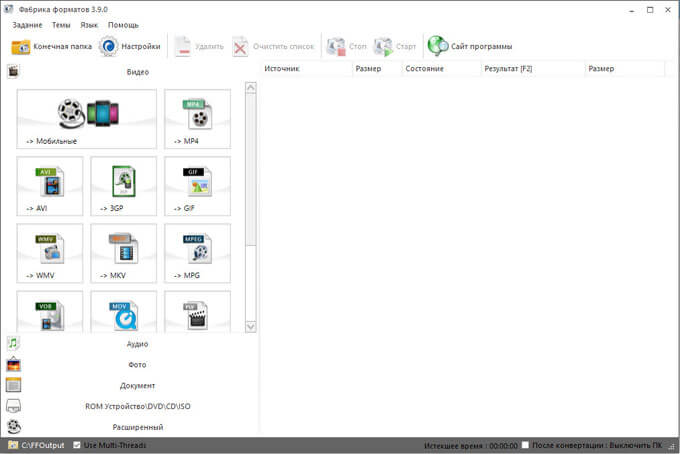
Task: Select the 3GP format icon
Action: (123, 185)
